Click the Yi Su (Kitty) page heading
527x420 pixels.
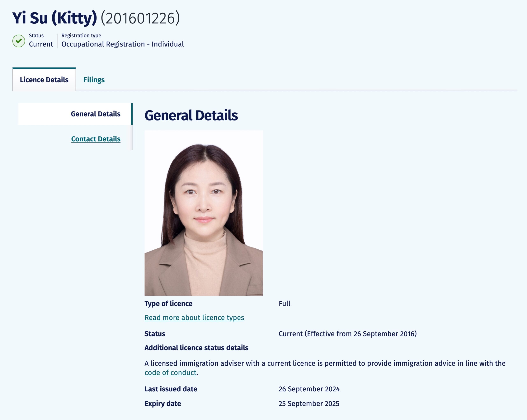pyautogui.click(x=55, y=18)
